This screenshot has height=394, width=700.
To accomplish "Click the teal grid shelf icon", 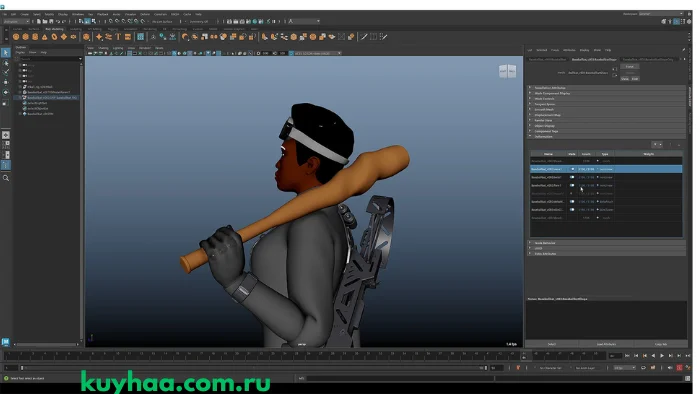I will coord(140,37).
